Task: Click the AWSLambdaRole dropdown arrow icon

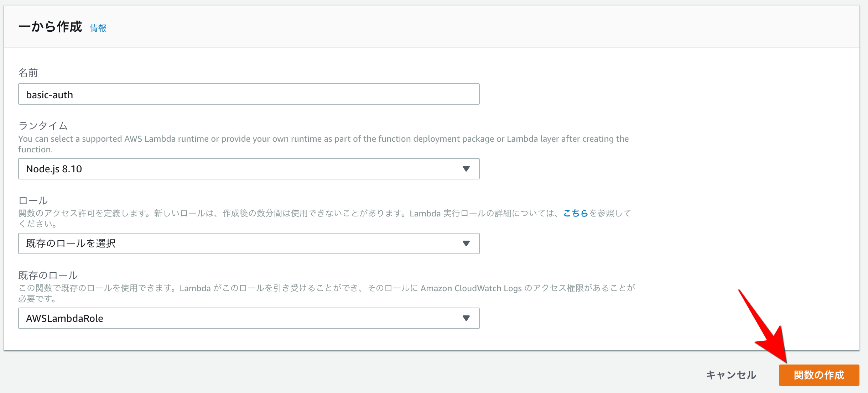Action: [467, 318]
